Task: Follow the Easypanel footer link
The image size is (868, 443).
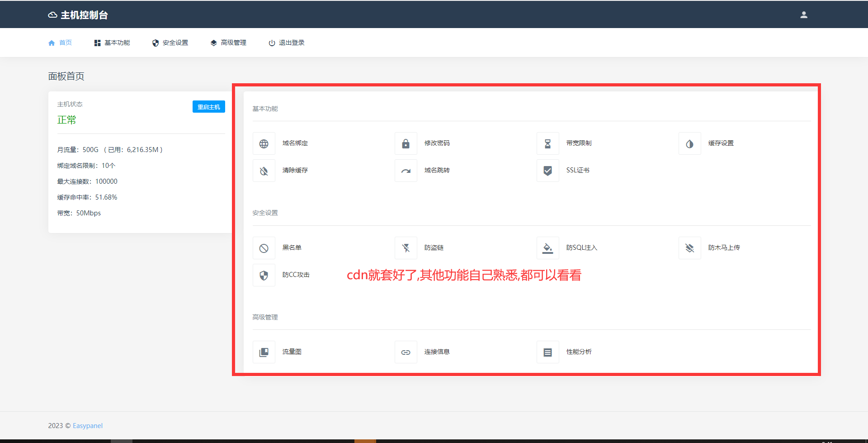Action: click(x=88, y=426)
